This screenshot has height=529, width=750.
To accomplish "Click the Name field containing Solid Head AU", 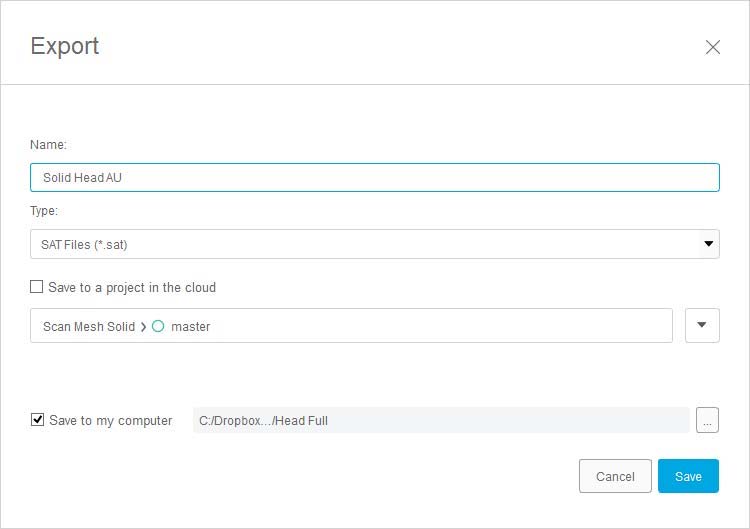I will click(375, 177).
